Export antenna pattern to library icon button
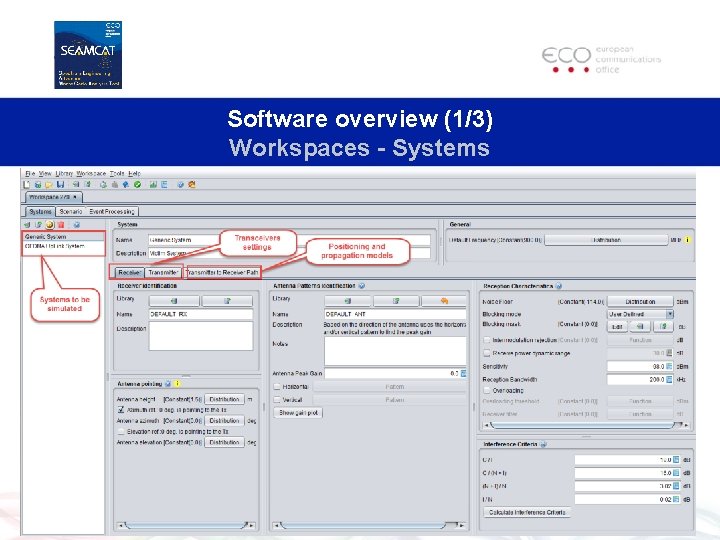This screenshot has height=540, width=720. (x=396, y=301)
